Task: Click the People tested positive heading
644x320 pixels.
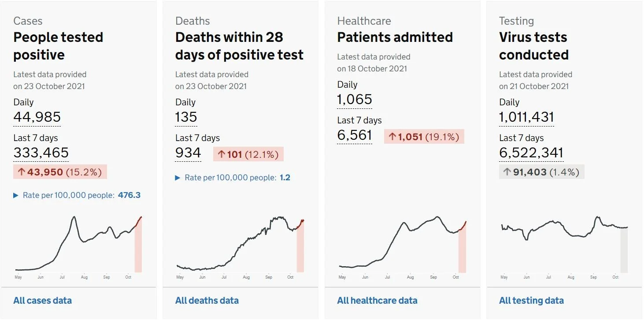Action: pyautogui.click(x=58, y=46)
